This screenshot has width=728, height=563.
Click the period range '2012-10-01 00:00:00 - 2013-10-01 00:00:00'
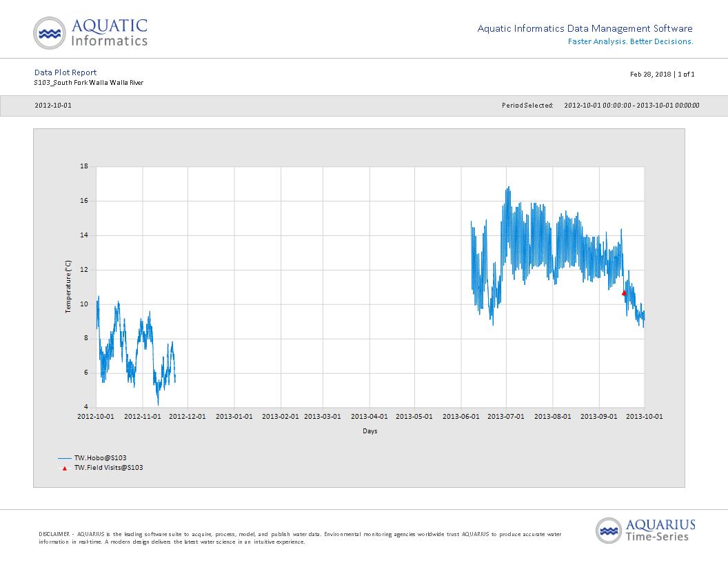point(631,106)
